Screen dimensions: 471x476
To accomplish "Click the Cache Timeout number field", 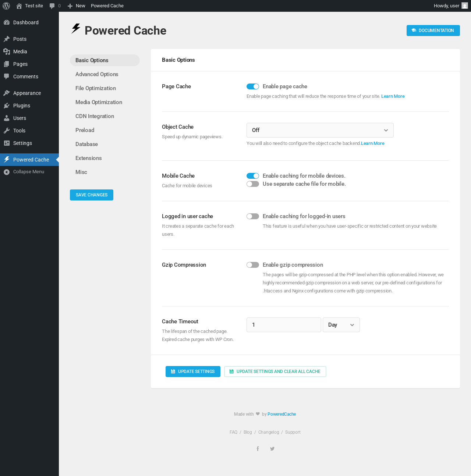I will click(x=284, y=325).
